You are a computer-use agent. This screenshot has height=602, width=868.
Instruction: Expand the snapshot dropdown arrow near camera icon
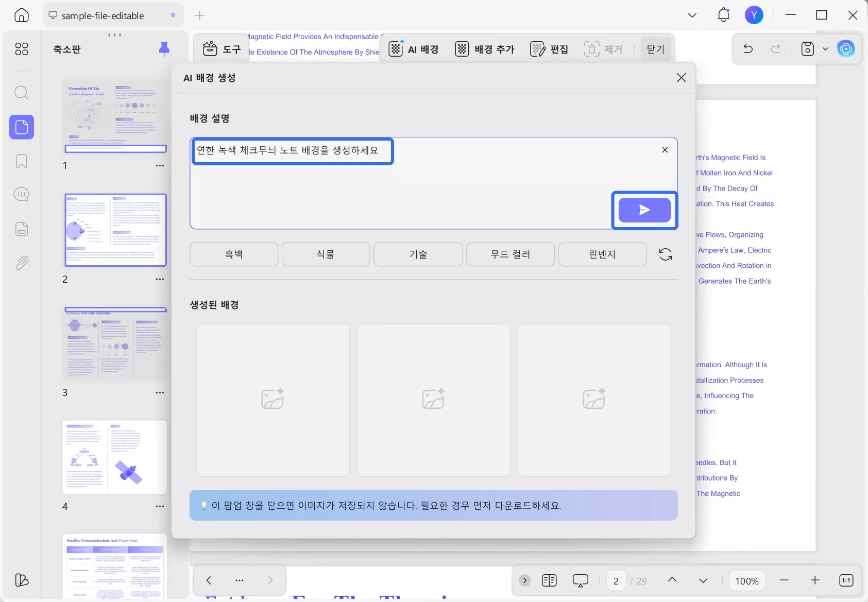[826, 49]
